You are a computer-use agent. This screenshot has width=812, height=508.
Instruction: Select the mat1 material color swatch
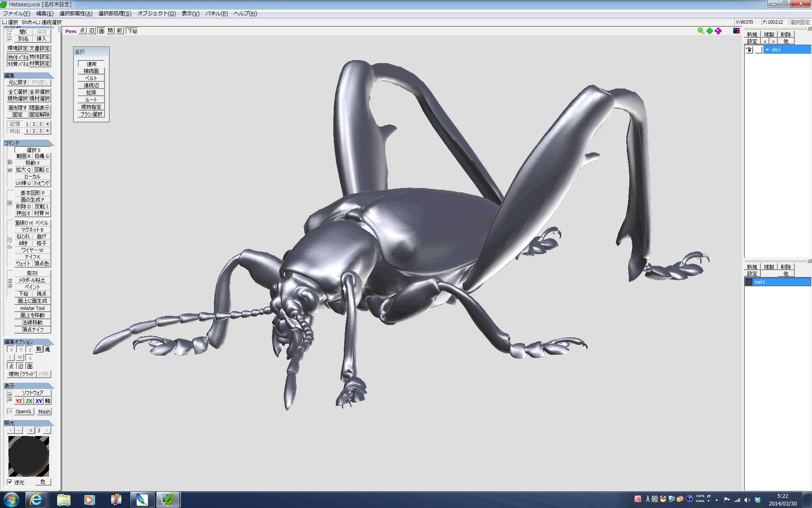tap(749, 282)
